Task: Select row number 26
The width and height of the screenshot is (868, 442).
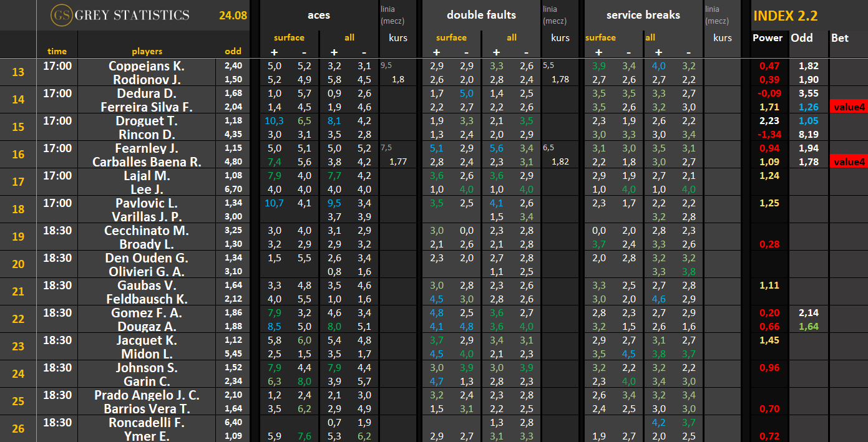Action: [18, 429]
